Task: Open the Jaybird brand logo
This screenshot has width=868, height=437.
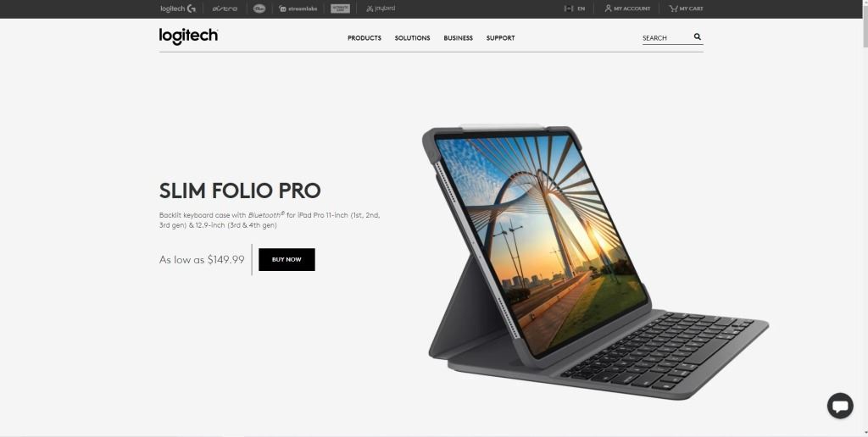Action: coord(381,8)
